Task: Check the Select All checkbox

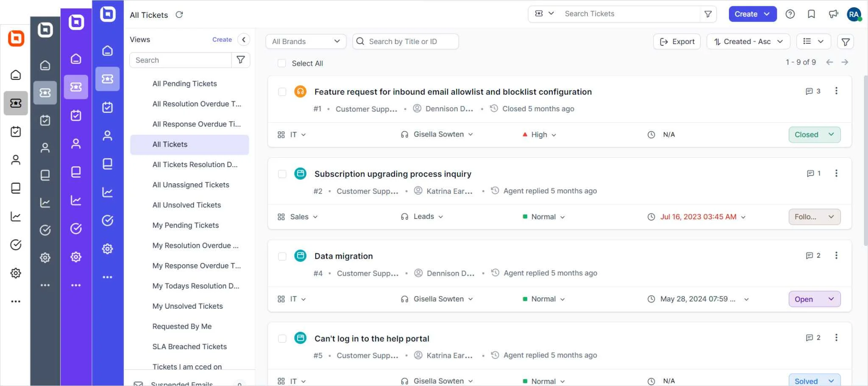Action: coord(282,63)
